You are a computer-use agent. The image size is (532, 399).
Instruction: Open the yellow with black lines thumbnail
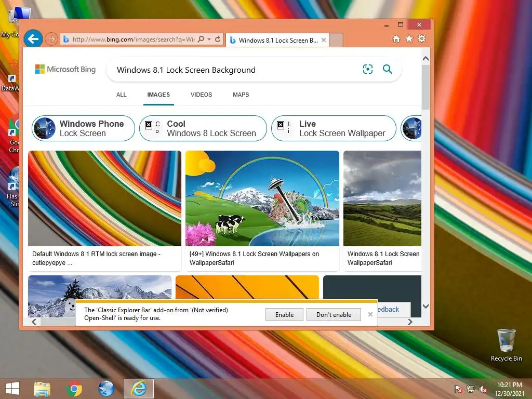tap(247, 287)
